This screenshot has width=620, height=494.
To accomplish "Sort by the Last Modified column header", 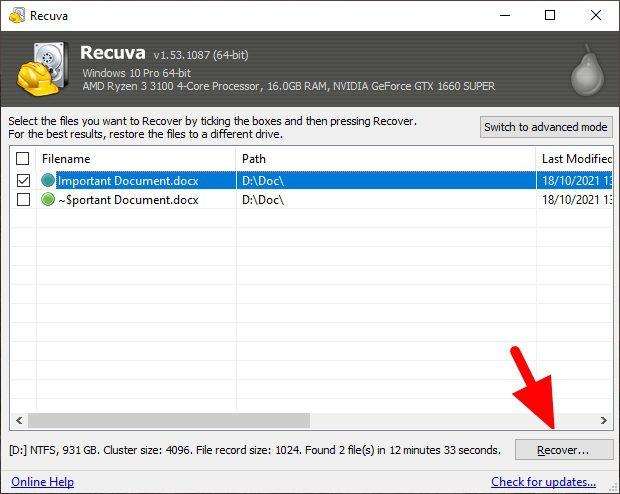I will 575,159.
